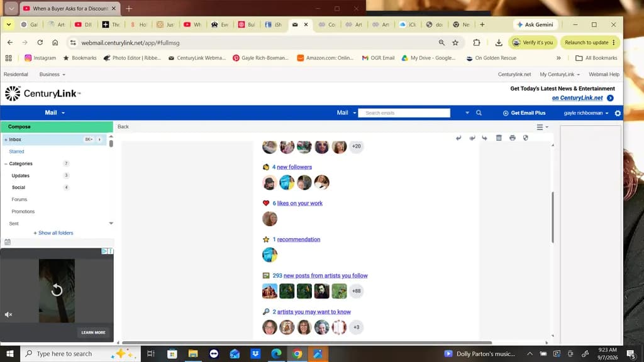Reload the page in Chrome
Viewport: 644px width, 362px height.
tap(40, 43)
